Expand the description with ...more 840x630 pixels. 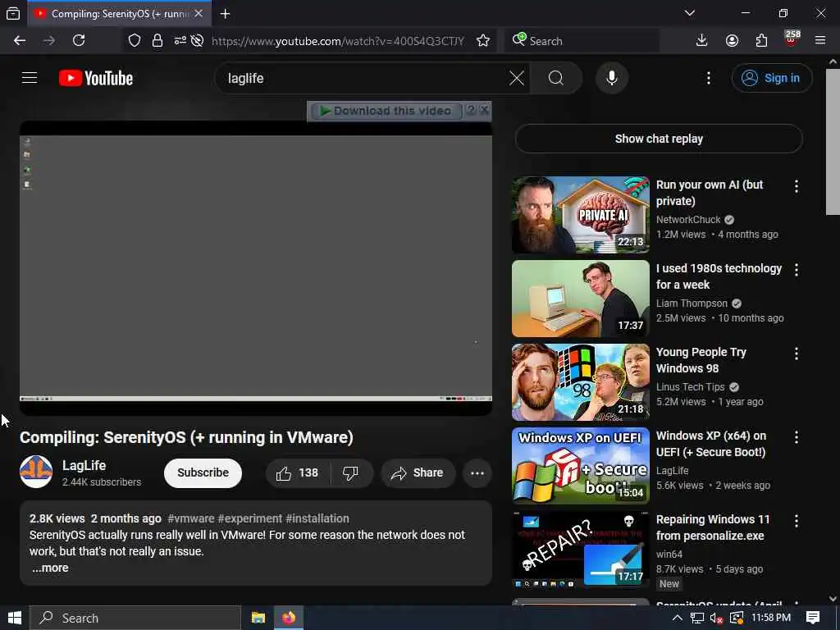50,568
